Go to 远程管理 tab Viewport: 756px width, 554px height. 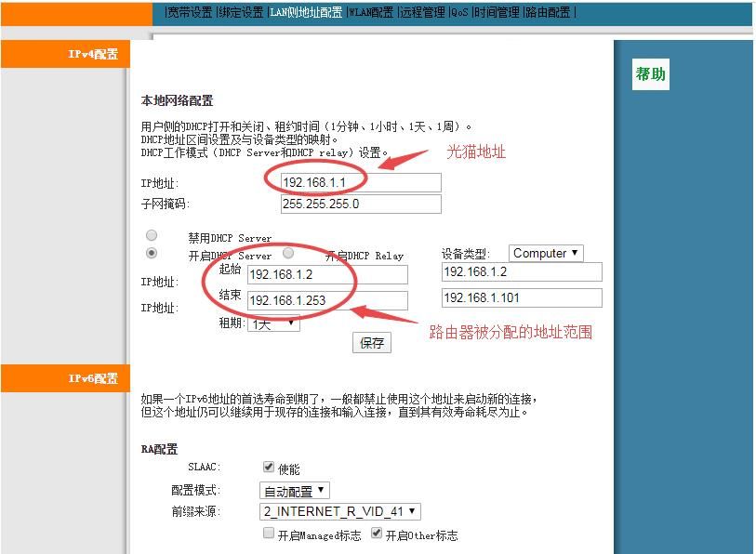pyautogui.click(x=423, y=12)
